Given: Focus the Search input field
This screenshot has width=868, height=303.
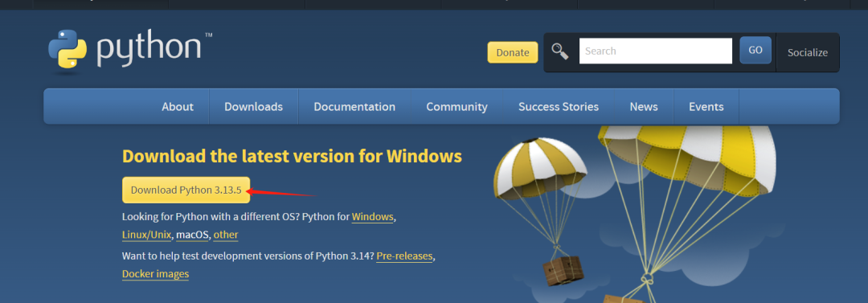Looking at the screenshot, I should point(656,51).
